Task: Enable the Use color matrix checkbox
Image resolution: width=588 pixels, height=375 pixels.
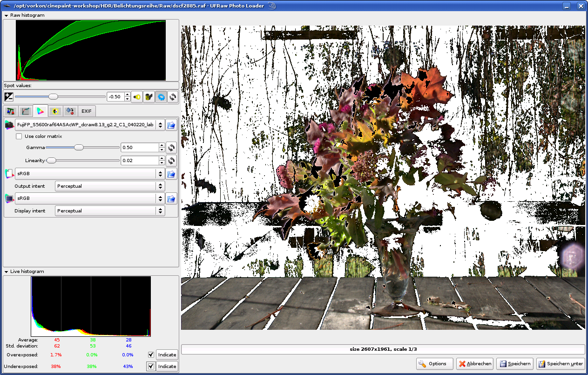Action: click(x=19, y=136)
